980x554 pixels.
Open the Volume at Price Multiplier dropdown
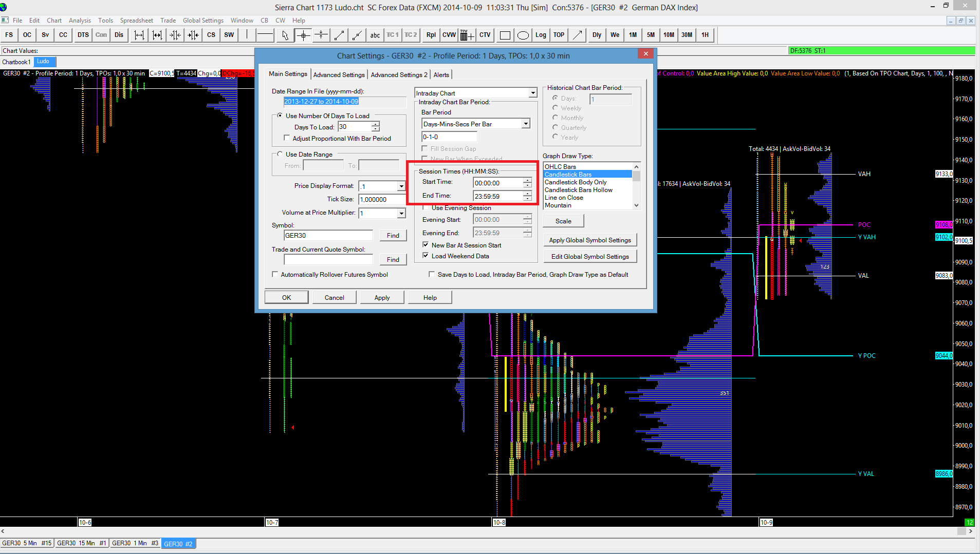point(401,213)
